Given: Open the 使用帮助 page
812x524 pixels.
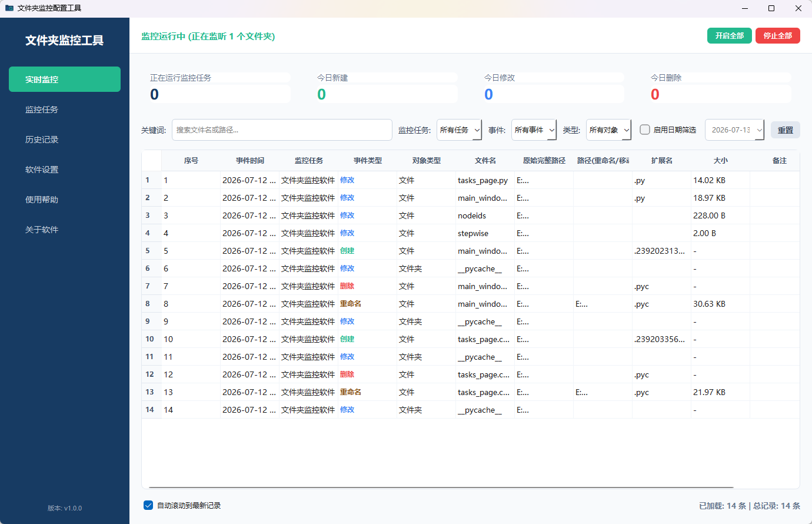Looking at the screenshot, I should pyautogui.click(x=65, y=200).
